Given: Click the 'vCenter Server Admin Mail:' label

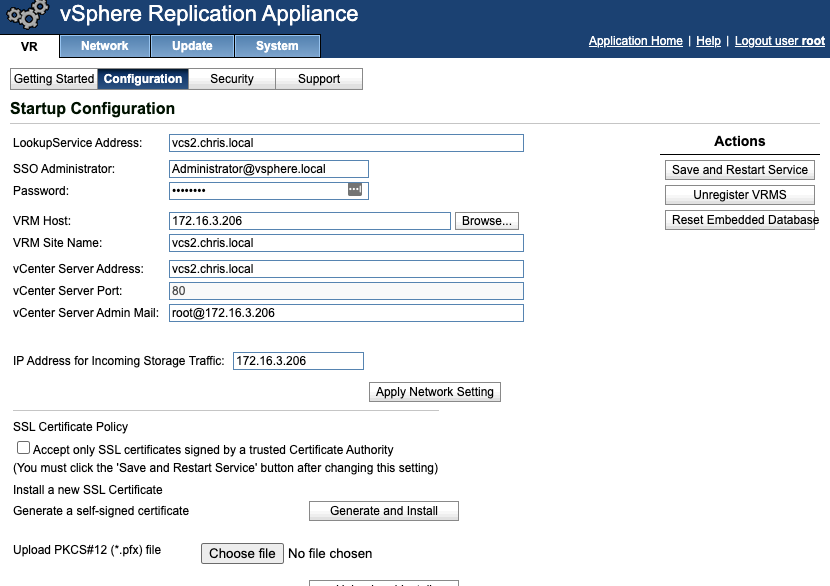Looking at the screenshot, I should [x=86, y=313].
